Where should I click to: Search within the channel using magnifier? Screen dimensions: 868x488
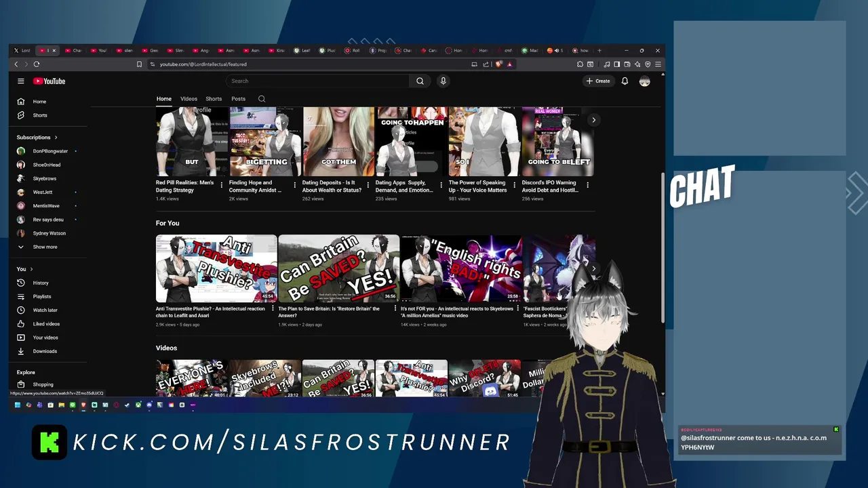point(261,99)
